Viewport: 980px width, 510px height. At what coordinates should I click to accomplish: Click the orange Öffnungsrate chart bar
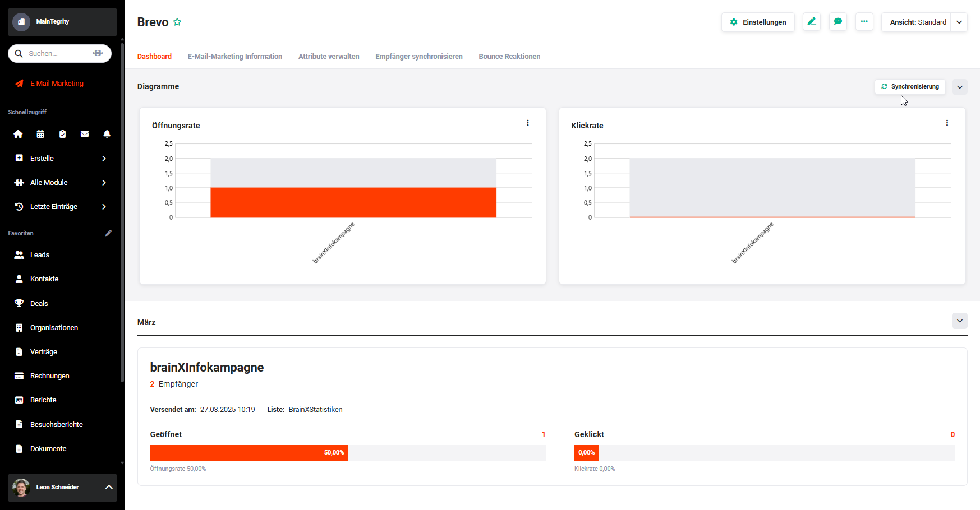pos(353,202)
